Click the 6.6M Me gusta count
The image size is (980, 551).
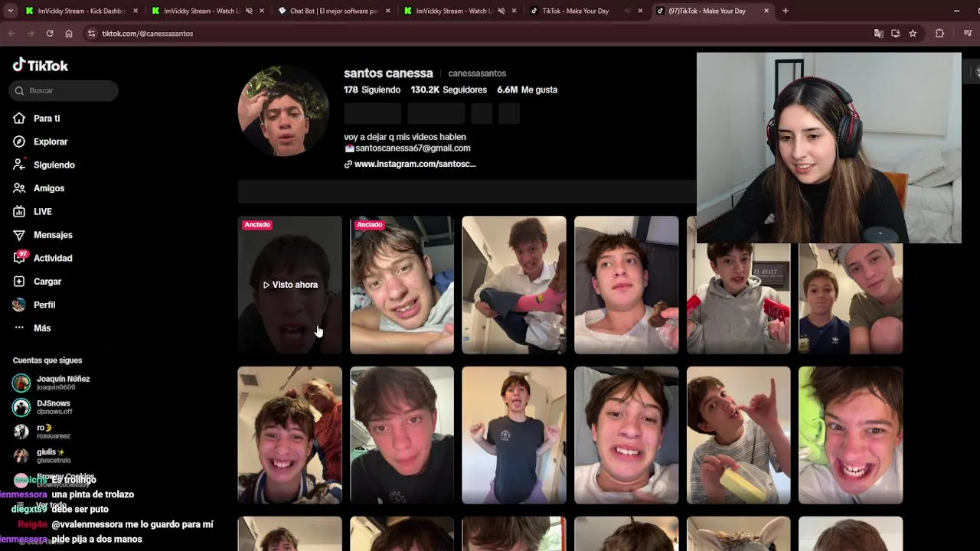pos(527,90)
